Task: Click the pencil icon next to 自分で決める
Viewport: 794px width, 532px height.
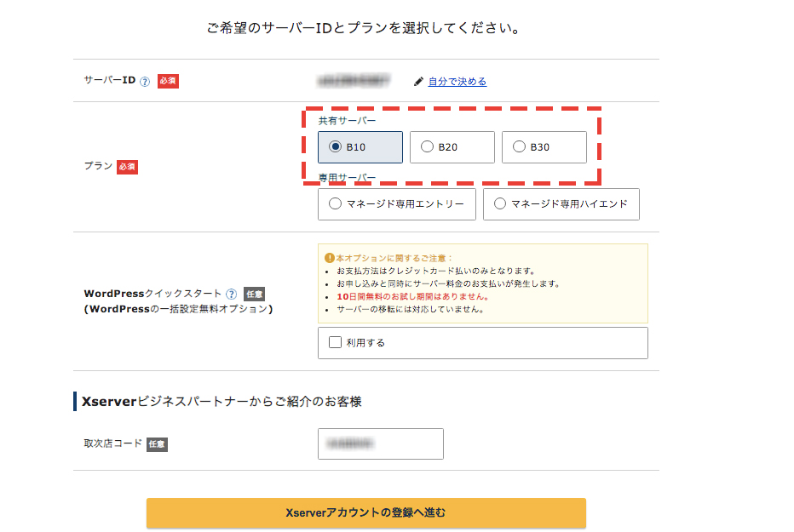Action: (x=418, y=82)
